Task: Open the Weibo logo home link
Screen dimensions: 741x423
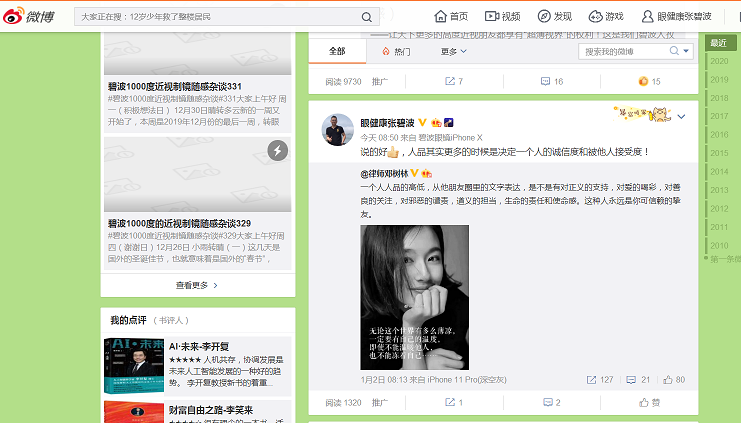Action: [28, 17]
